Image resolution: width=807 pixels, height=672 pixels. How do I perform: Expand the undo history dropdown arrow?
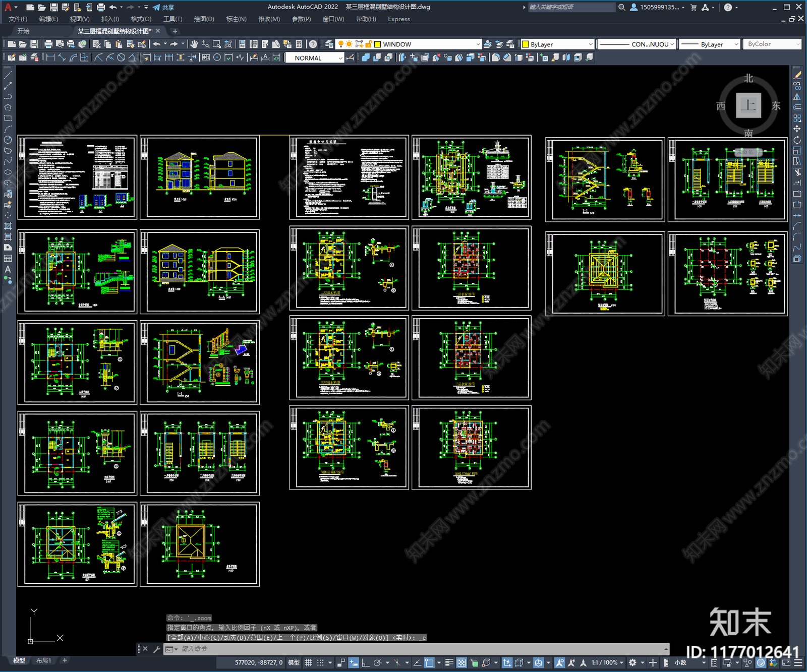tap(121, 7)
